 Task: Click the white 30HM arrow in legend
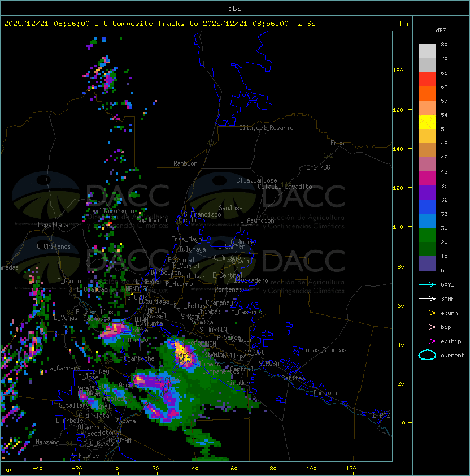click(x=427, y=299)
